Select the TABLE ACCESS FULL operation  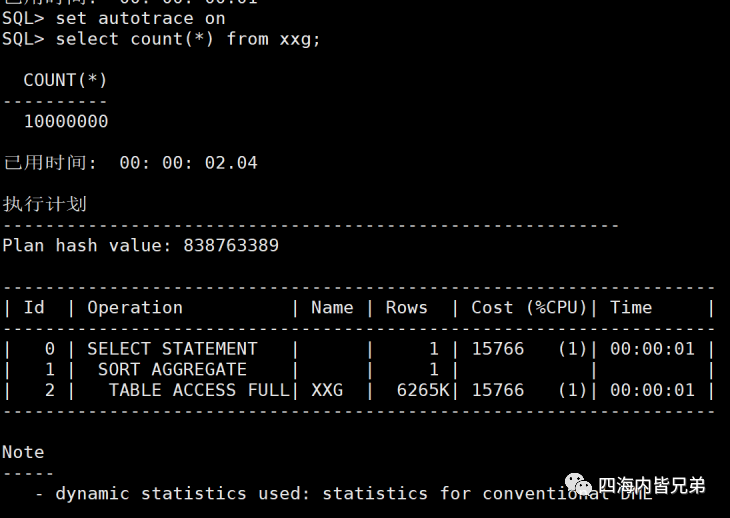(199, 390)
